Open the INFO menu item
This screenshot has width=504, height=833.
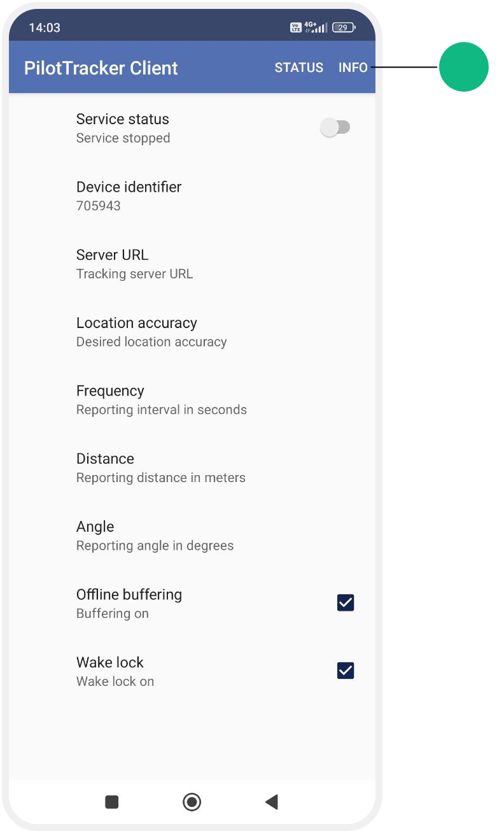click(353, 68)
